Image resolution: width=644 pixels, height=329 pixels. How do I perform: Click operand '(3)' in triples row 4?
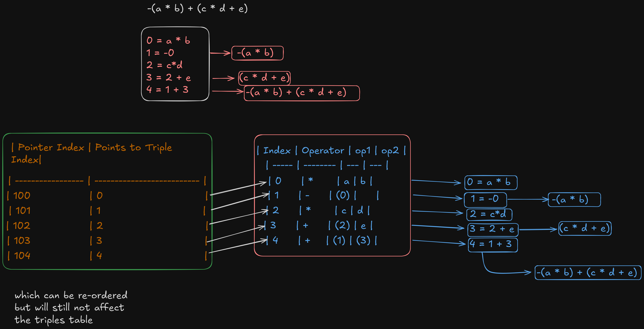pos(363,240)
